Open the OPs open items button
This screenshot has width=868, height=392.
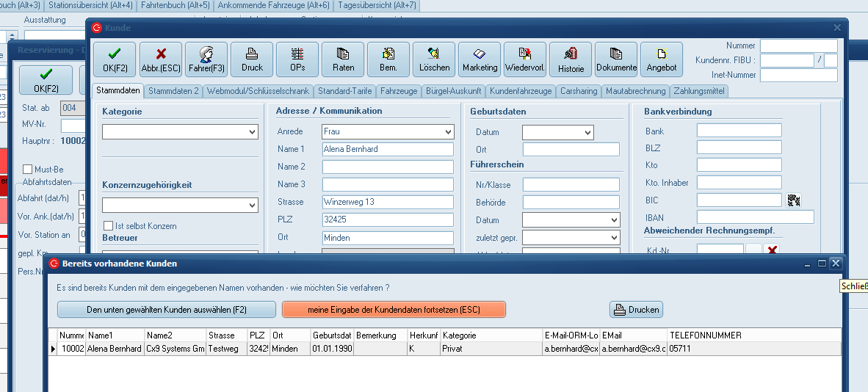(x=297, y=59)
